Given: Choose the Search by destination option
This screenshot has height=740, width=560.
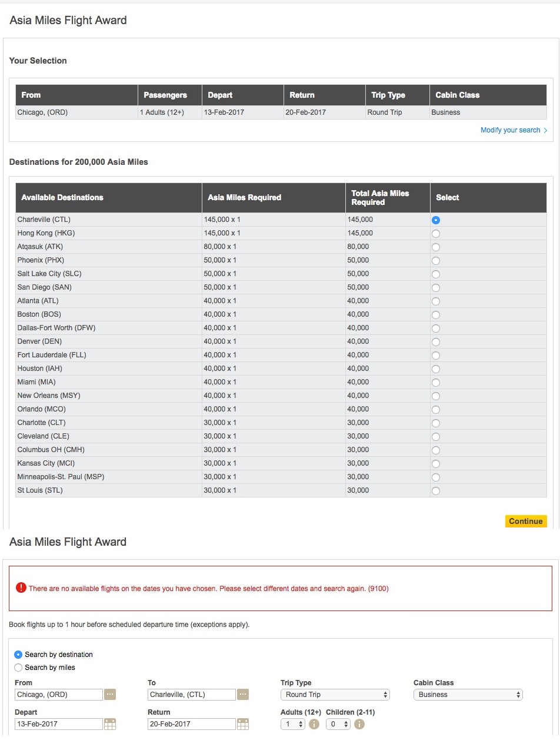Looking at the screenshot, I should pyautogui.click(x=18, y=655).
